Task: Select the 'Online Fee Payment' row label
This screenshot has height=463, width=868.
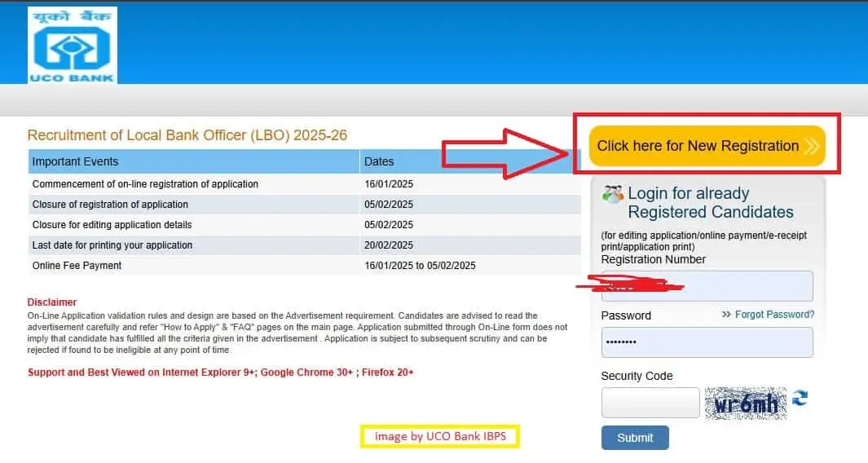Action: pos(77,266)
